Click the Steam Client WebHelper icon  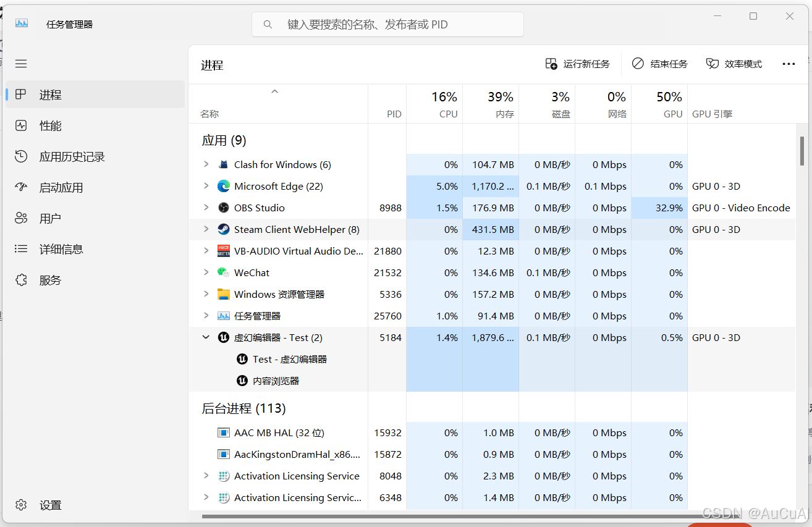pyautogui.click(x=224, y=229)
